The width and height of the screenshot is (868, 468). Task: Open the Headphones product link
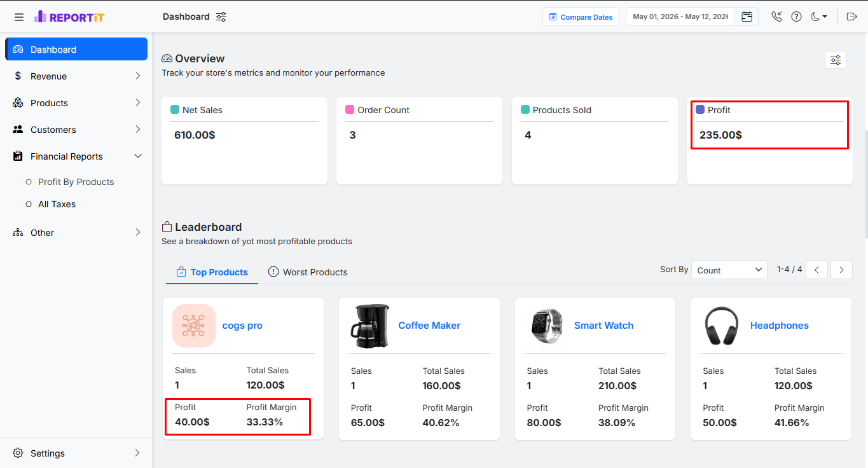779,326
